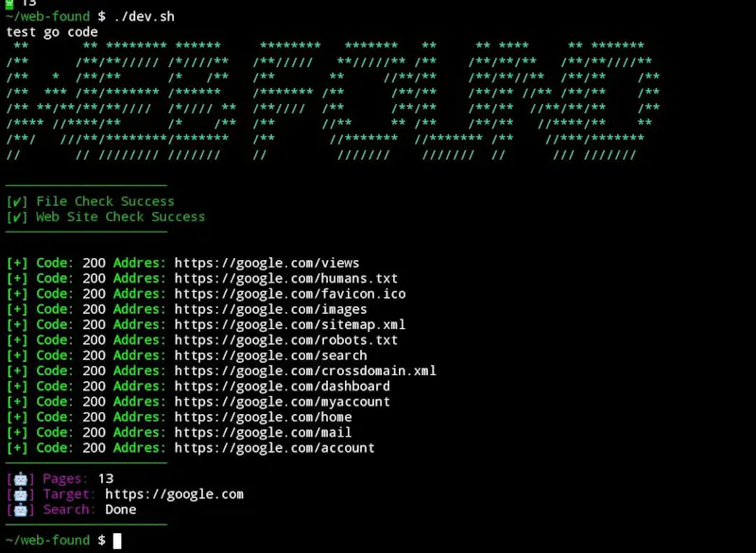Open the https://google.com/dashboard address
The height and width of the screenshot is (553, 756).
[282, 387]
